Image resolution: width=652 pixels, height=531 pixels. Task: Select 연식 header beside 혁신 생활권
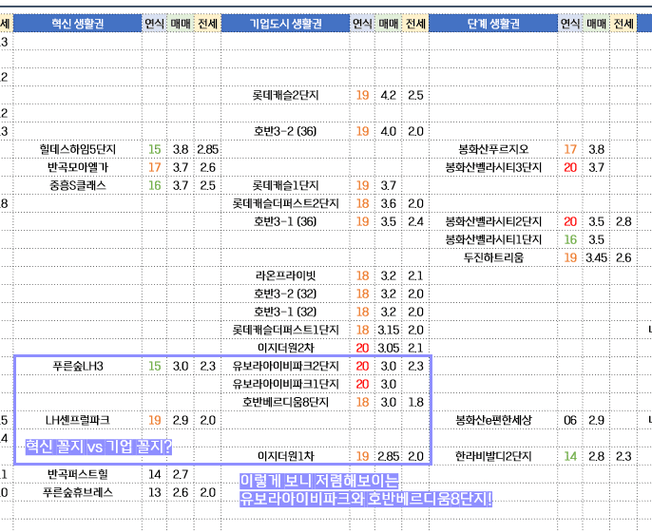155,23
